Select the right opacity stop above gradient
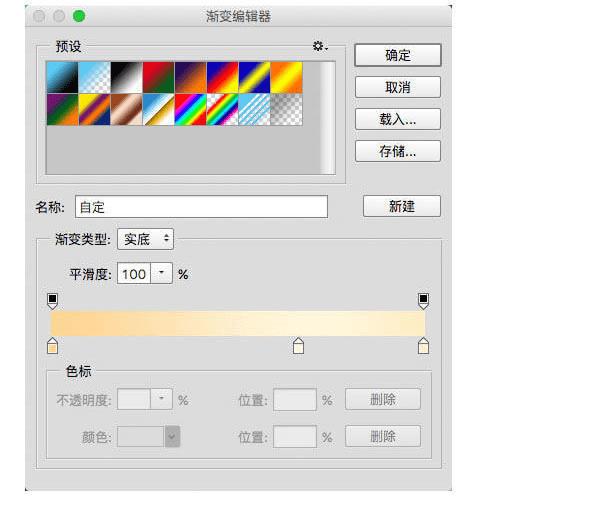This screenshot has width=600, height=509. tap(423, 301)
